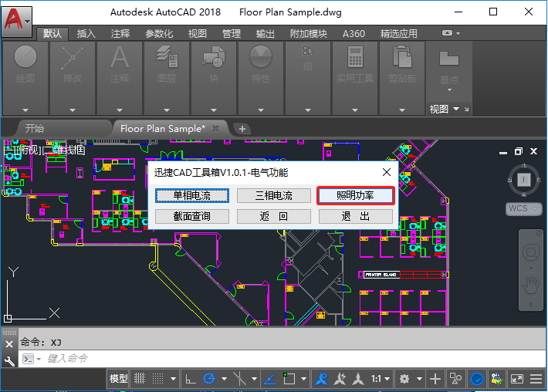Switch to the 视图 ribbon tab
The image size is (548, 392).
coord(198,33)
